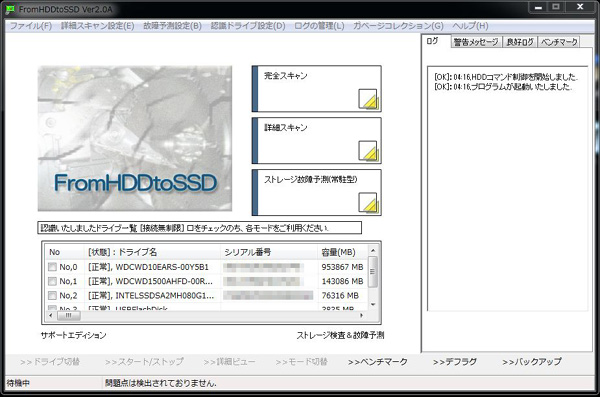
Task: Click the >>スタート/ストップ link
Action: [x=144, y=362]
